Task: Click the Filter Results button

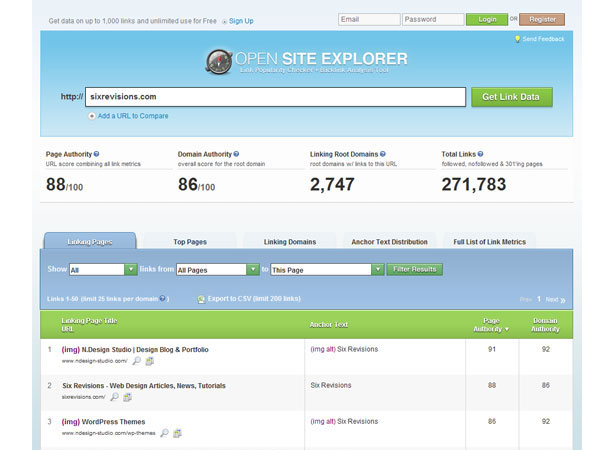Action: (x=415, y=270)
